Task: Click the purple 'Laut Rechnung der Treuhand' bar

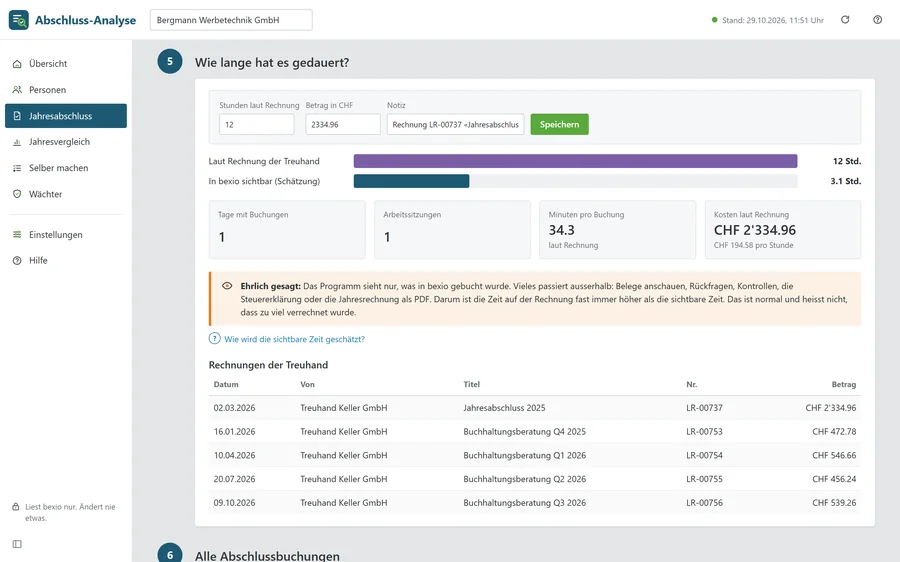Action: coord(575,161)
